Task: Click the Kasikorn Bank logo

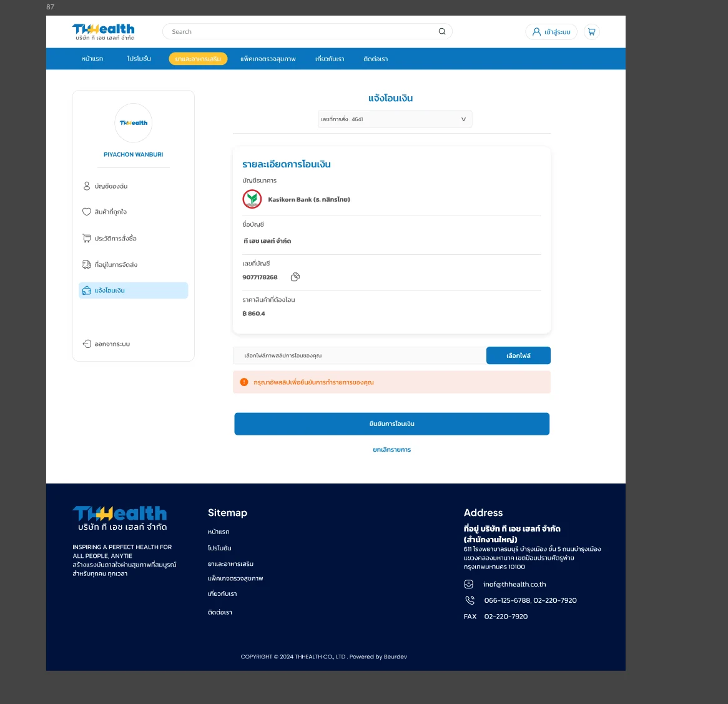Action: (x=252, y=199)
